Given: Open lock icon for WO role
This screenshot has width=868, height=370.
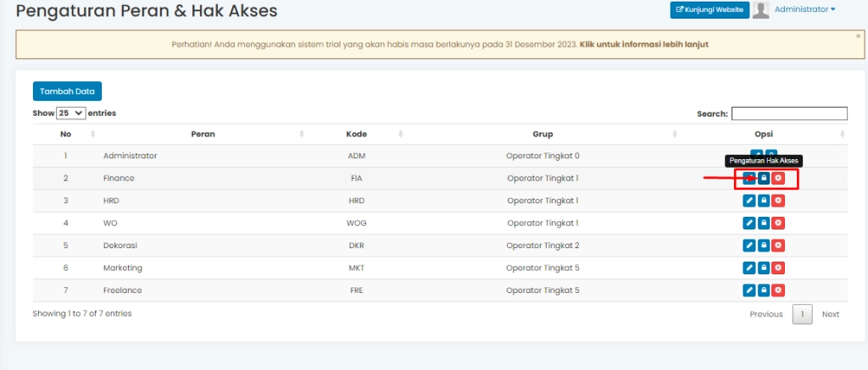Looking at the screenshot, I should point(764,223).
